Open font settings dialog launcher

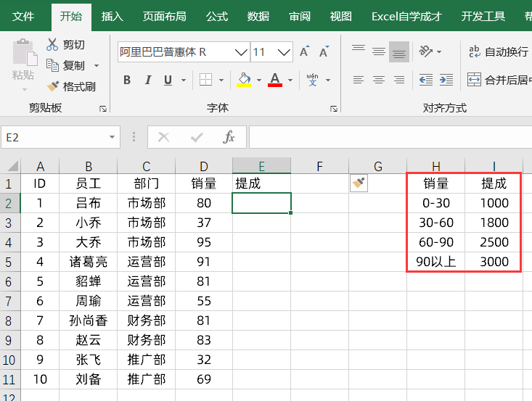pos(334,109)
